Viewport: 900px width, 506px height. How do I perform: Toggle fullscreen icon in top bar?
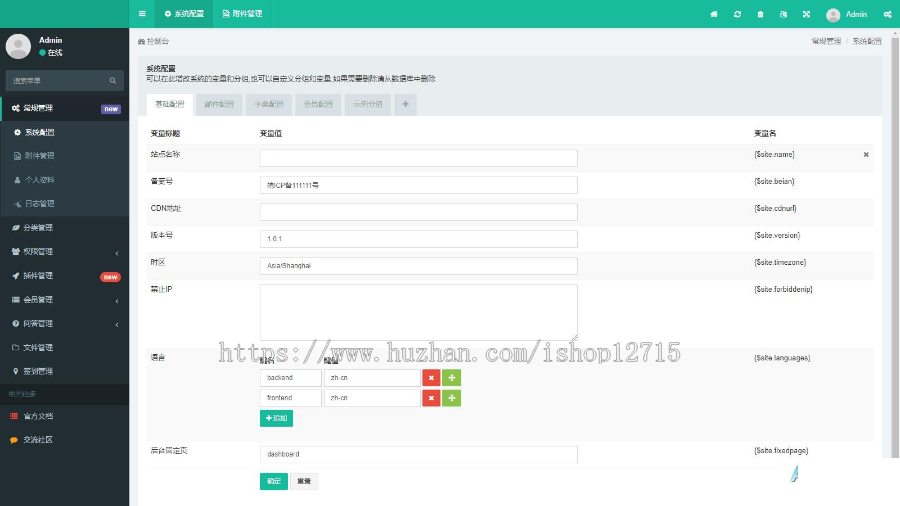click(806, 14)
